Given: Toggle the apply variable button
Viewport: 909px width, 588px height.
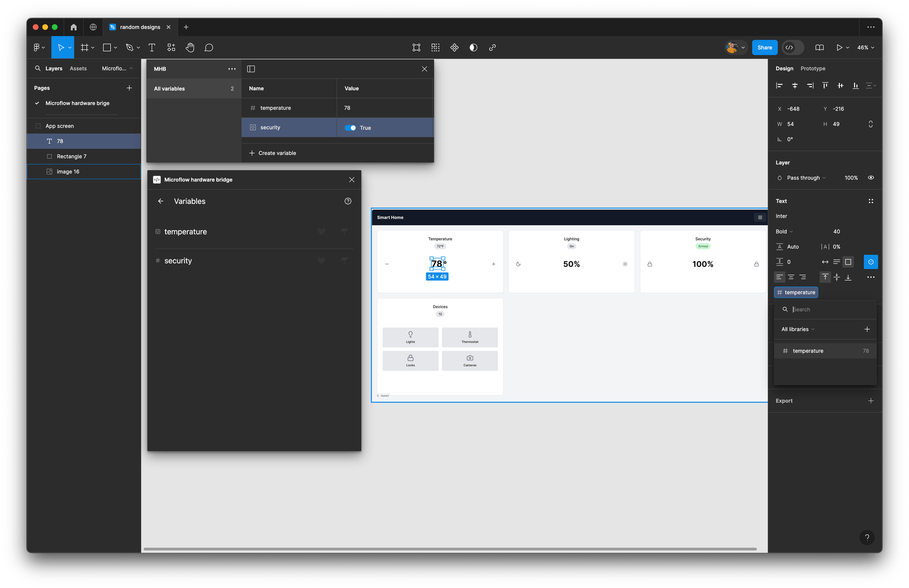Looking at the screenshot, I should click(871, 262).
